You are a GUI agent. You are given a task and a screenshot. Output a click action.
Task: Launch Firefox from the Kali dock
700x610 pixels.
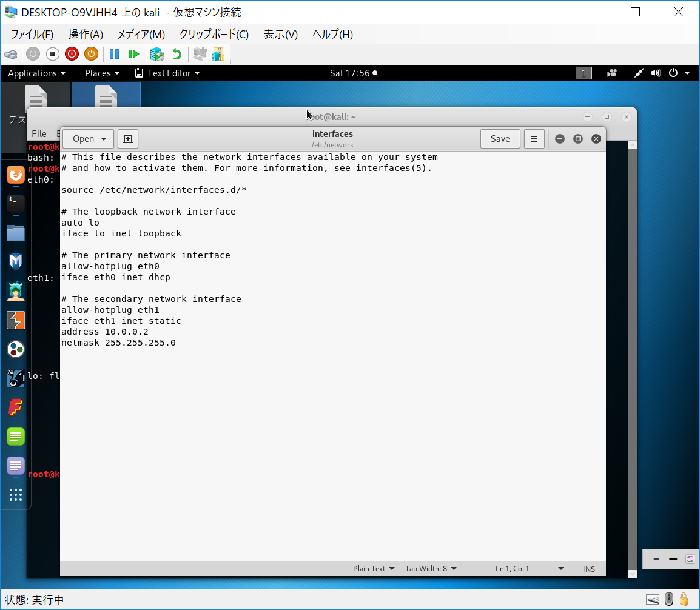tap(16, 175)
